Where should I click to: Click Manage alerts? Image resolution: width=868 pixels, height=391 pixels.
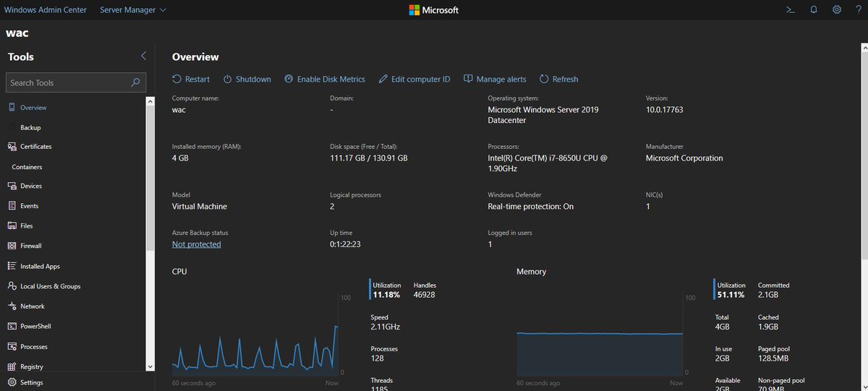(x=495, y=80)
